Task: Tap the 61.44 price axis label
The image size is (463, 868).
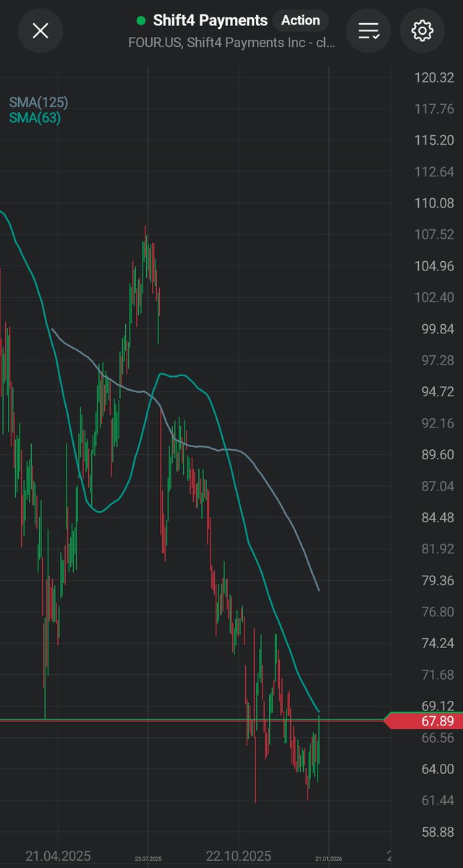Action: (437, 800)
